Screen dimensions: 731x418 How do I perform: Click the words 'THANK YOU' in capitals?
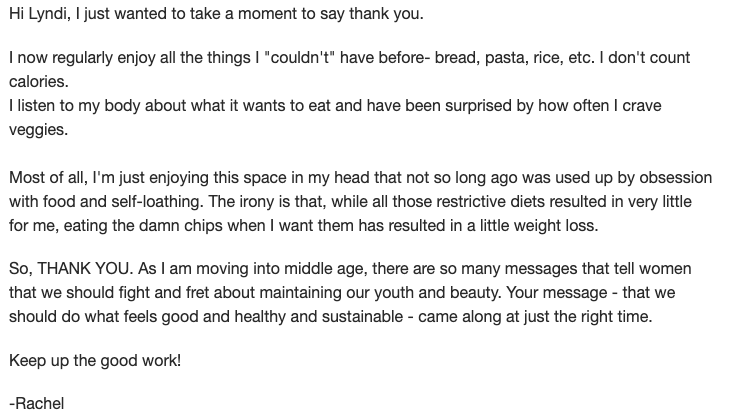click(85, 269)
